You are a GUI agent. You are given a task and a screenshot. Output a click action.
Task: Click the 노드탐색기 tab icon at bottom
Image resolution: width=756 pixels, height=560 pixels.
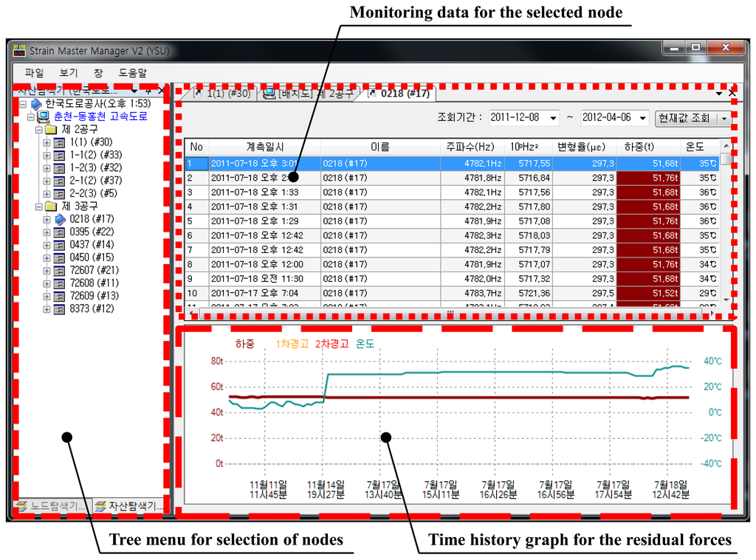tap(21, 505)
